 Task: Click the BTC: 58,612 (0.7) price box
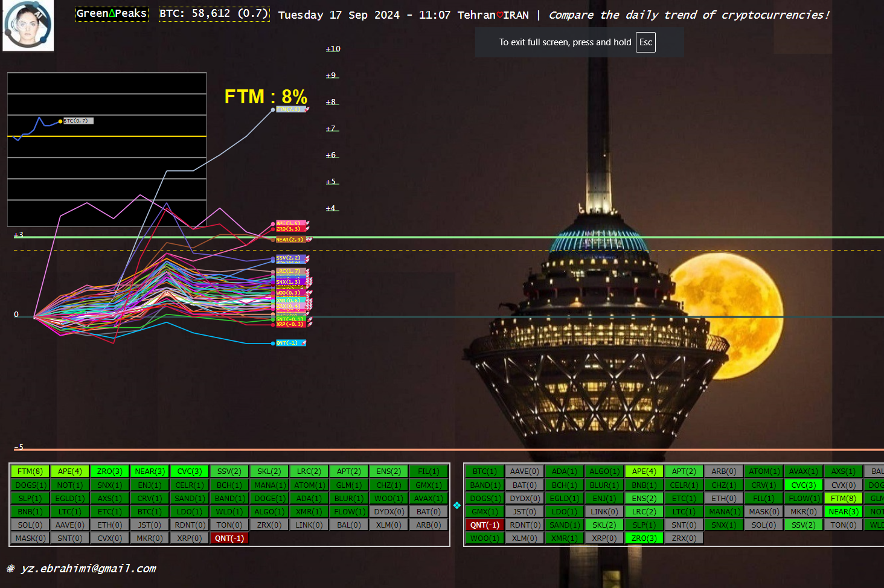point(214,13)
